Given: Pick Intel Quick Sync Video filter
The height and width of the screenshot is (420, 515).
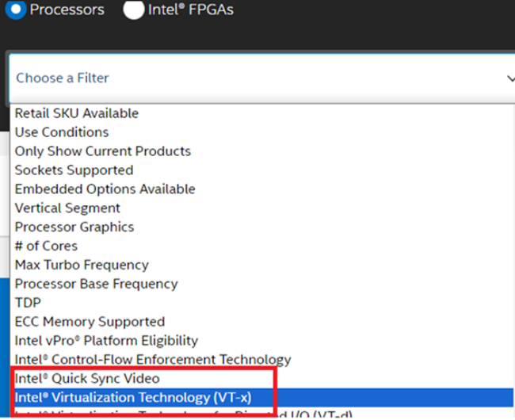Looking at the screenshot, I should point(87,379).
